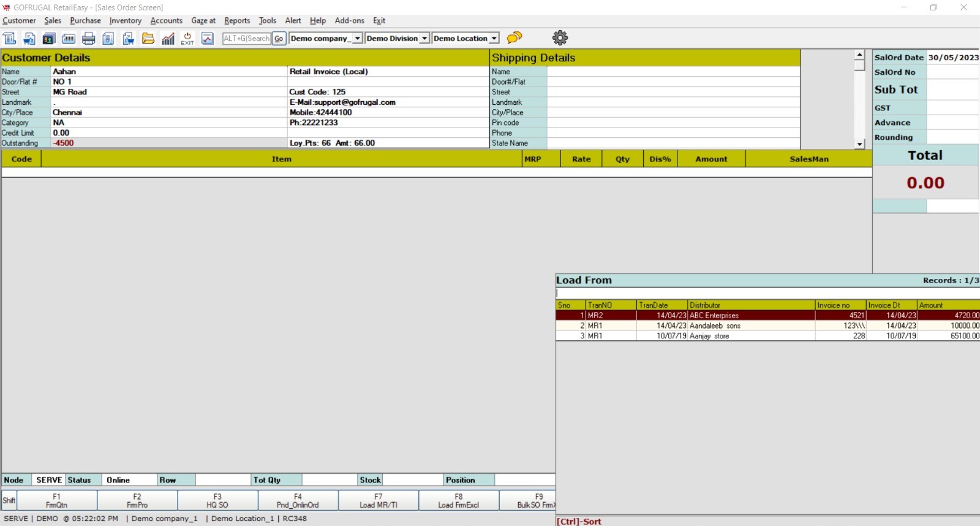
Task: Click the SalesMan column header
Action: [x=809, y=159]
